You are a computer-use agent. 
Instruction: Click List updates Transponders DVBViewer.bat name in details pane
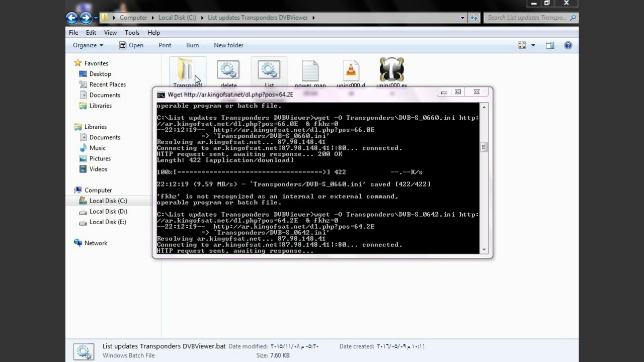164,346
